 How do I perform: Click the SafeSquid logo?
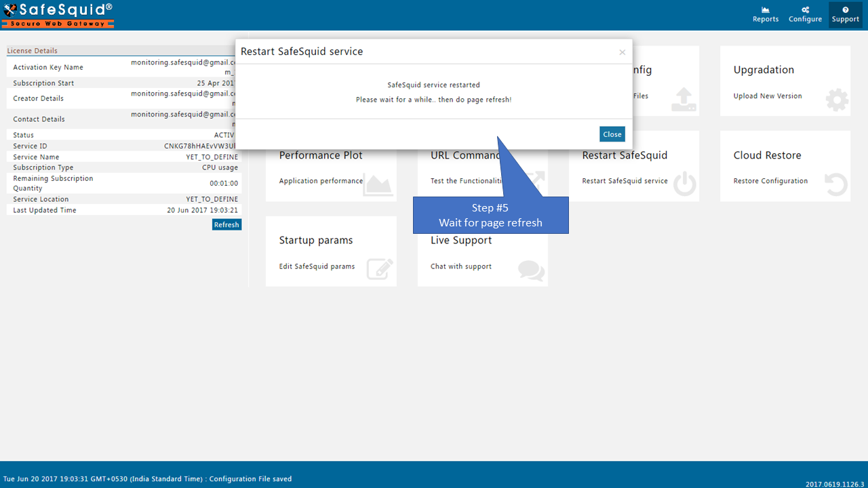click(x=58, y=15)
